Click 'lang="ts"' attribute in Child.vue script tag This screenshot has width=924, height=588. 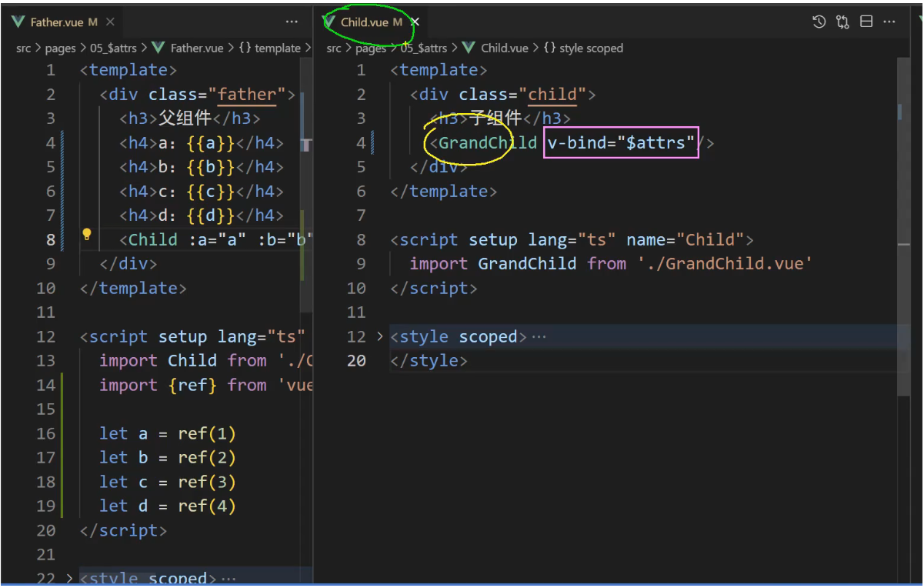pyautogui.click(x=572, y=239)
